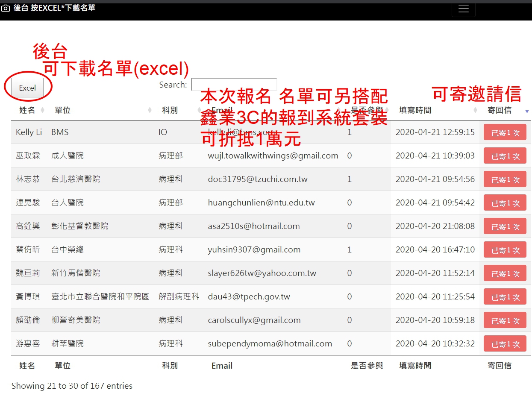532x393 pixels.
Task: Click the 已寄1次 button for Kelly Li
Action: [x=505, y=132]
